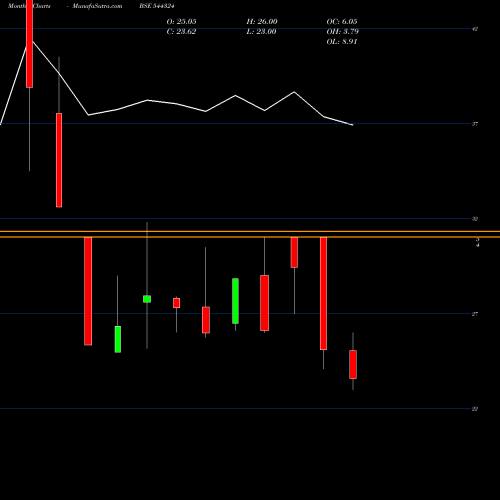500x500 pixels.
Task: Click the OL: 8.91 reading
Action: click(x=342, y=42)
